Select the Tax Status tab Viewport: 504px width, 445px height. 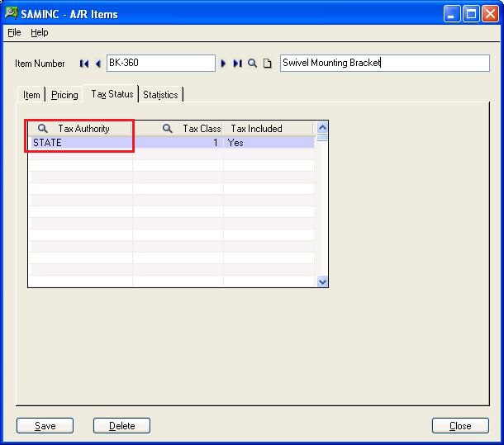point(112,94)
